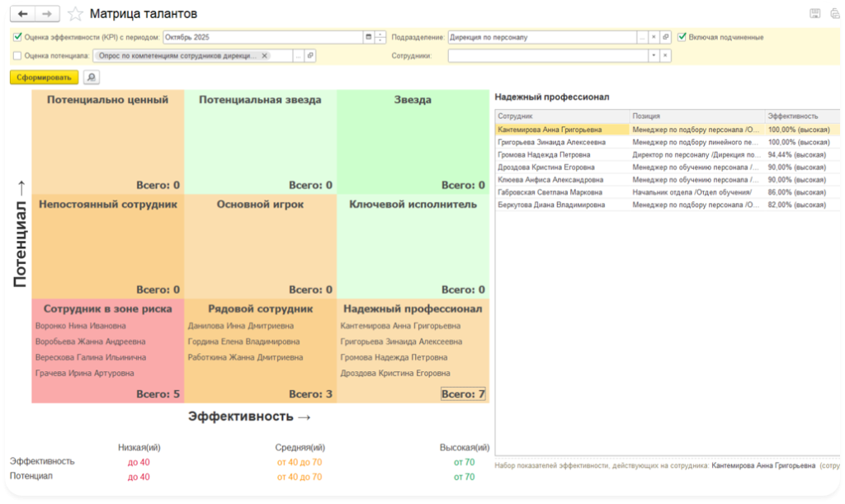Toggle Оценка эффективности (KPI) checkbox

[x=18, y=37]
